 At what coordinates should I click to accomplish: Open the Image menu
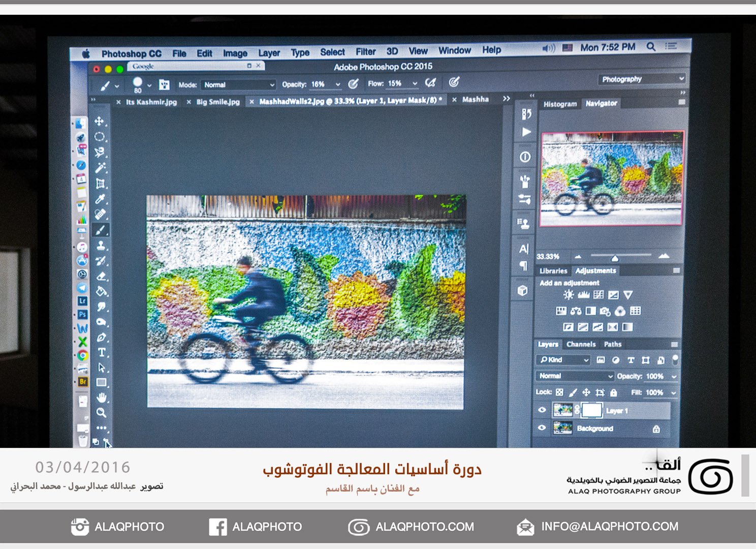[235, 53]
